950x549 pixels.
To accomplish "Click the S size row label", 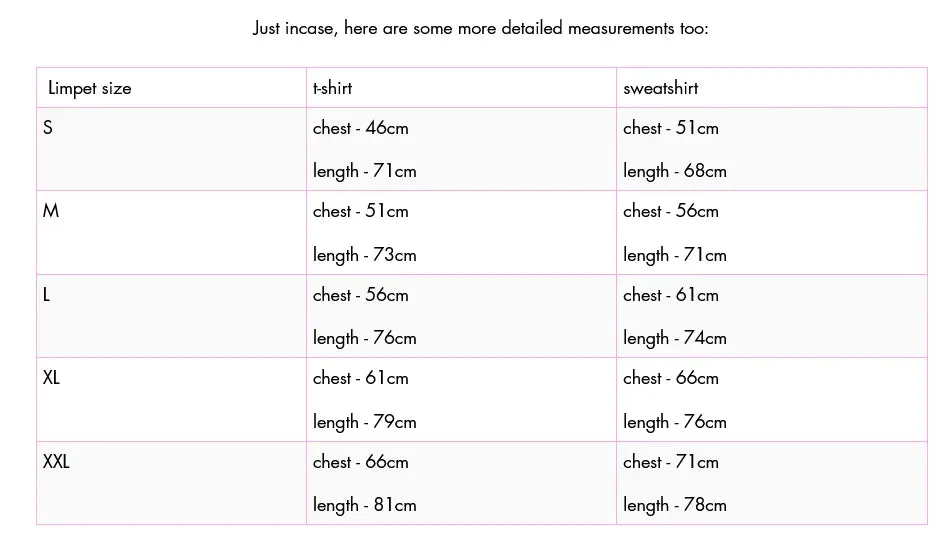I will coord(48,128).
